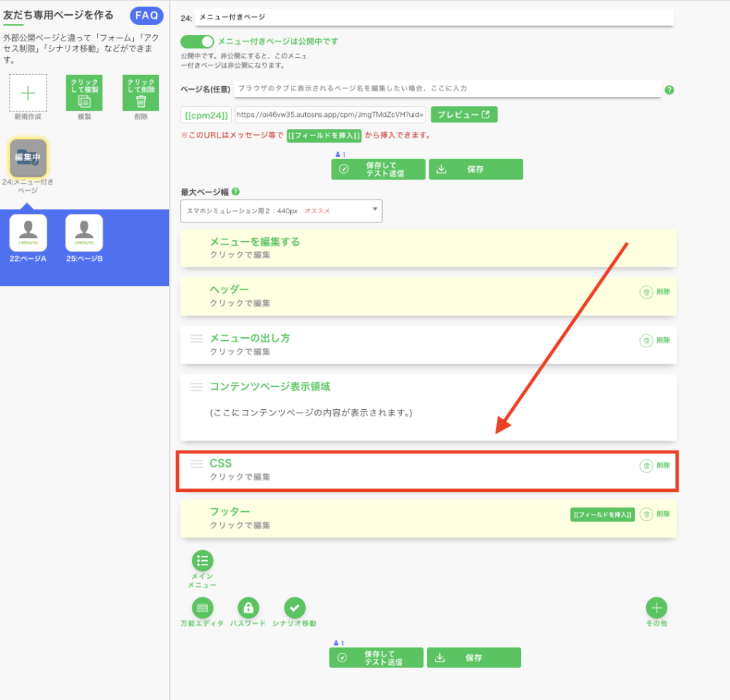The height and width of the screenshot is (700, 730).
Task: Open the 'その他' plus icon
Action: [x=656, y=607]
